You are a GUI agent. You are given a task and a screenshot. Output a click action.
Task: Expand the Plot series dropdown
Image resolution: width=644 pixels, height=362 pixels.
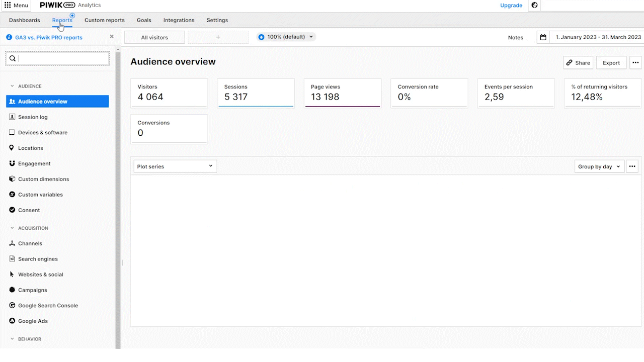175,166
